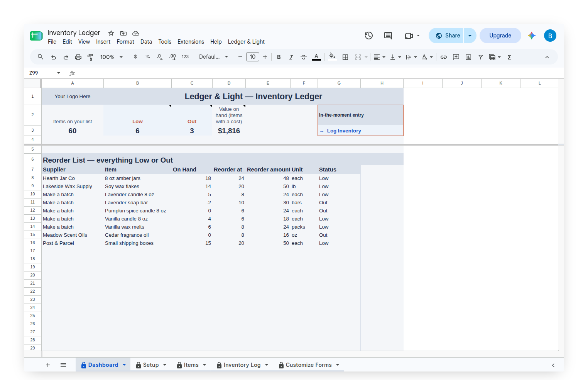Star the Inventory Ledger document
The image size is (588, 380).
tap(111, 33)
